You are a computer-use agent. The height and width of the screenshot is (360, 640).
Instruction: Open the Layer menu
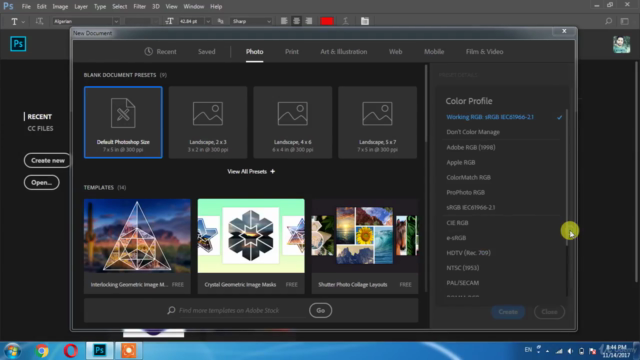[x=81, y=7]
